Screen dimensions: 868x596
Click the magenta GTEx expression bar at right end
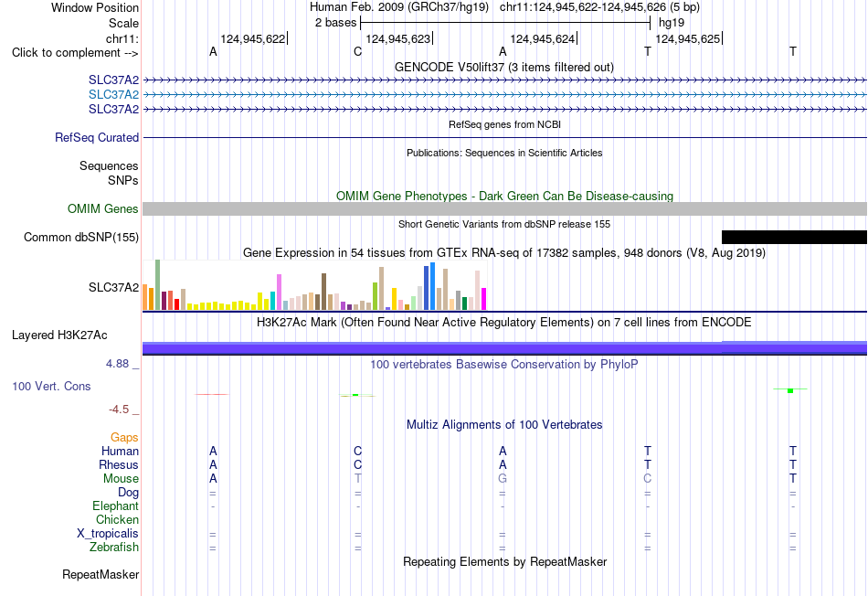483,299
